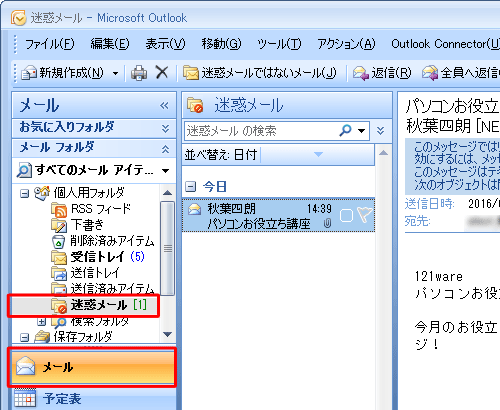Click the 迷惑メール header folder icon
Image resolution: width=500 pixels, height=410 pixels.
pos(195,105)
